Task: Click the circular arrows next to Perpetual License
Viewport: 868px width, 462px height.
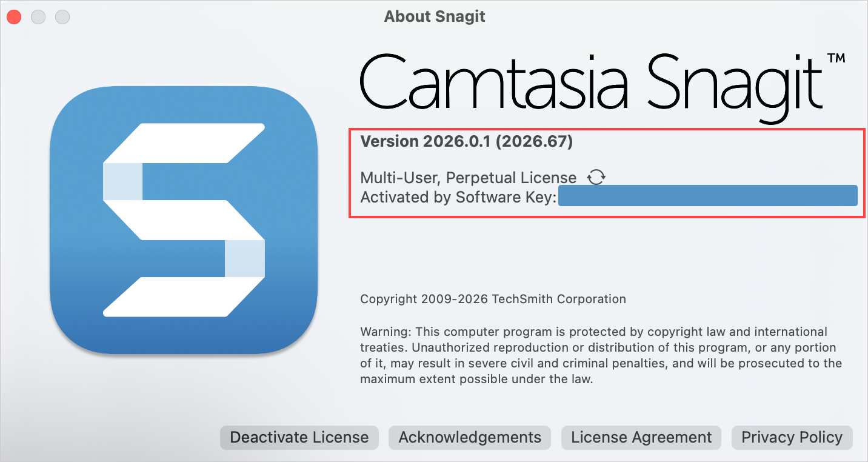Action: pos(597,176)
